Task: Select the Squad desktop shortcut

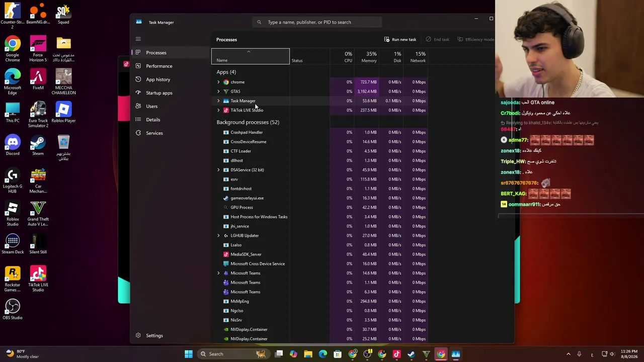Action: coord(63,14)
